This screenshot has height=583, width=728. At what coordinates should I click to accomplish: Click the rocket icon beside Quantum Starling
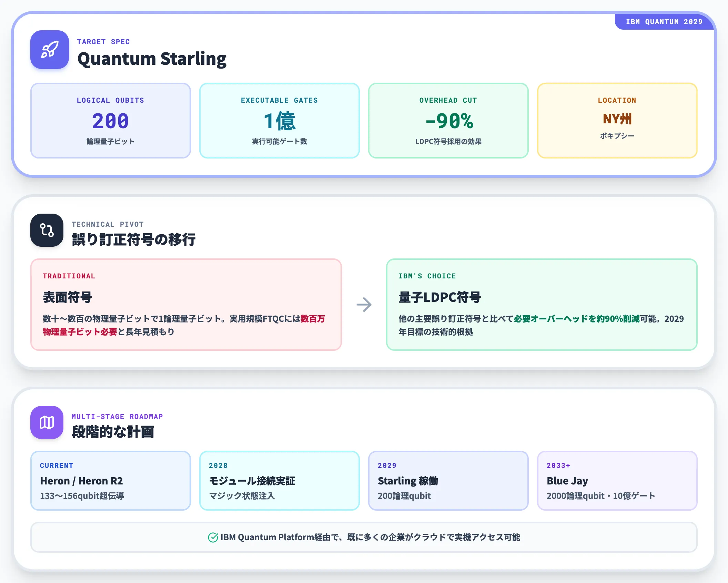click(x=50, y=50)
